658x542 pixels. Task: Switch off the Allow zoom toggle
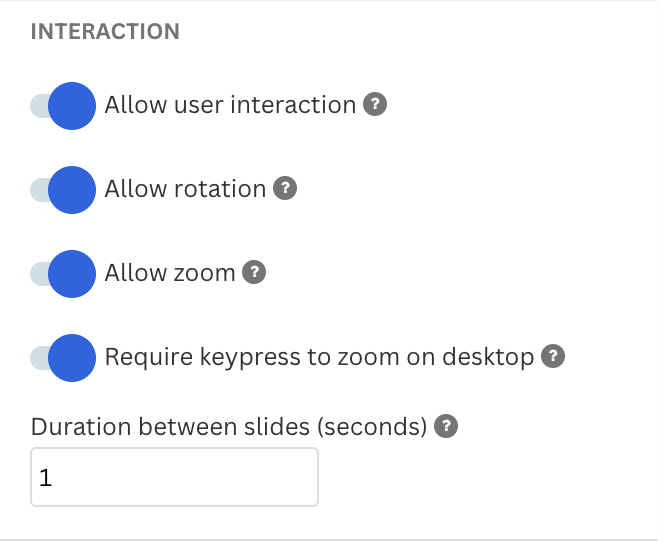[x=70, y=273]
